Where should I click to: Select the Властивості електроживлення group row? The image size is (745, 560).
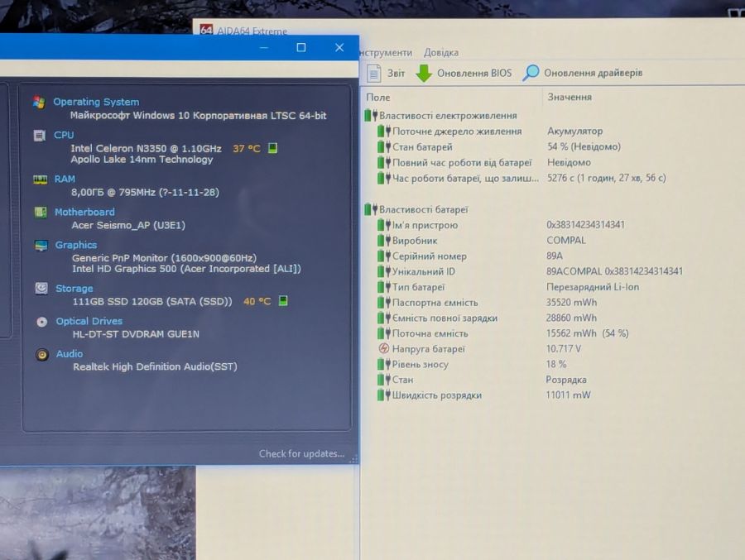[441, 116]
